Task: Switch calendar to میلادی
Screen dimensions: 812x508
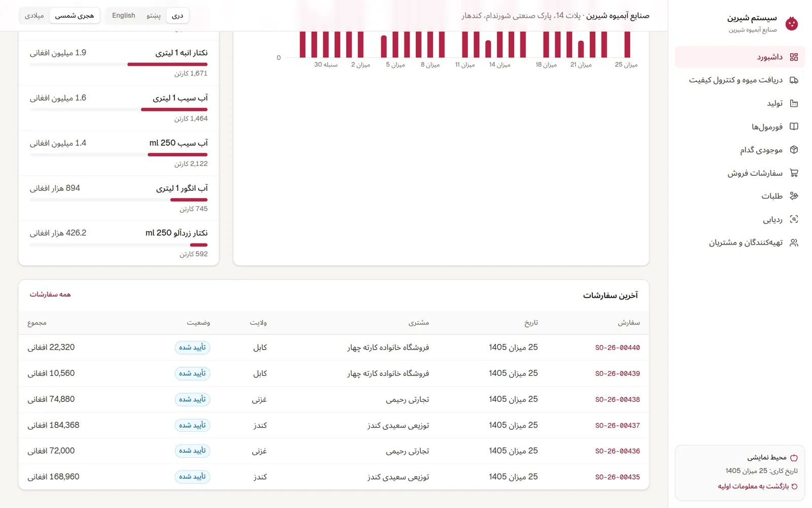Action: coord(35,16)
